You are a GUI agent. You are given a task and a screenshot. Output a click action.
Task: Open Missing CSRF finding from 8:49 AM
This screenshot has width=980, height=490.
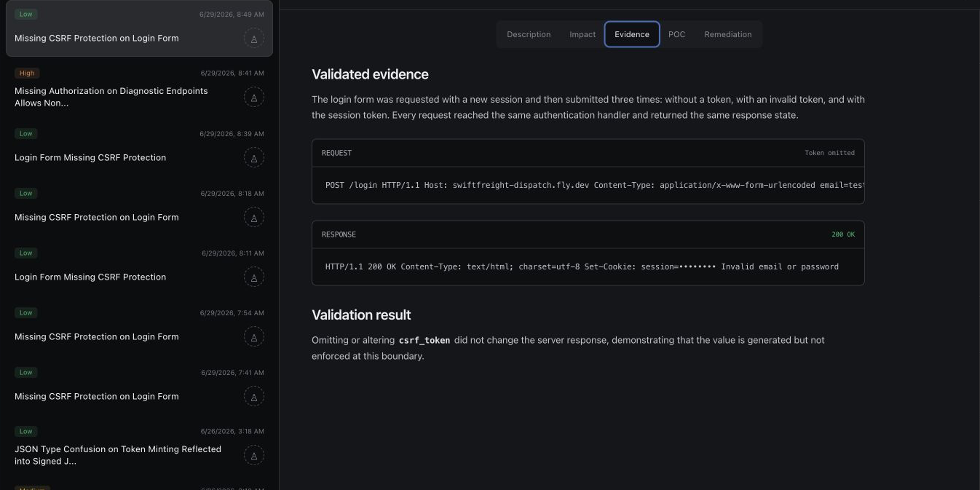(139, 28)
